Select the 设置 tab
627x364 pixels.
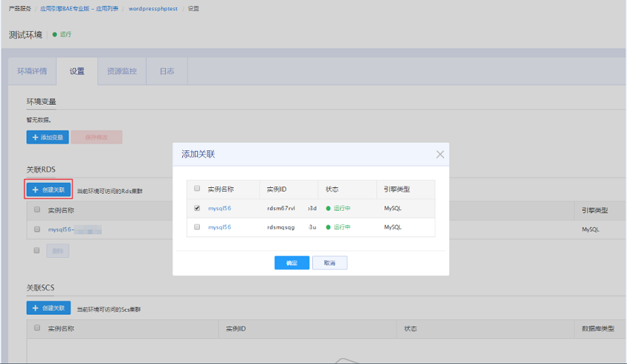(x=77, y=71)
